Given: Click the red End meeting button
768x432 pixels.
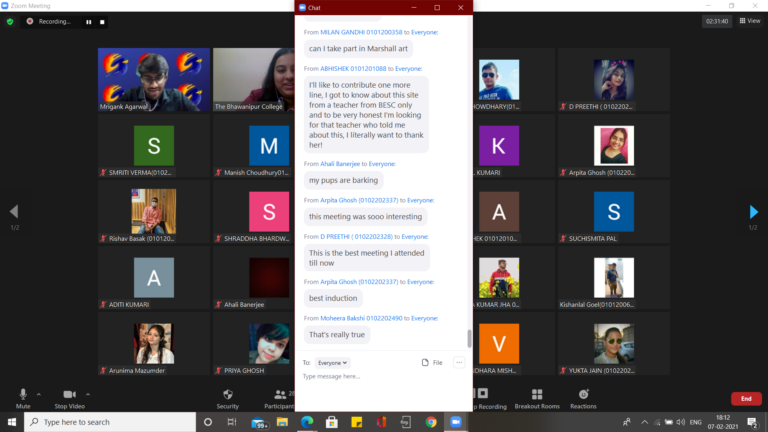Looking at the screenshot, I should (x=745, y=398).
